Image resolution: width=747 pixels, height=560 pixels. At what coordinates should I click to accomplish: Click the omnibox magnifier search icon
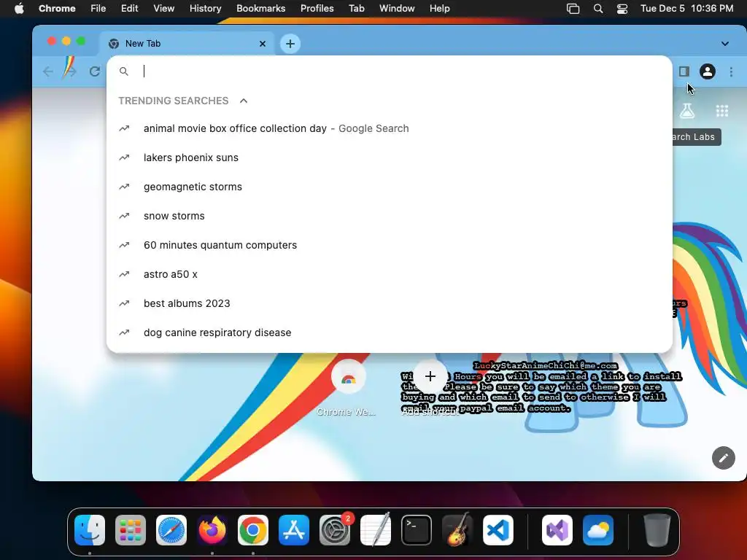[x=124, y=71]
